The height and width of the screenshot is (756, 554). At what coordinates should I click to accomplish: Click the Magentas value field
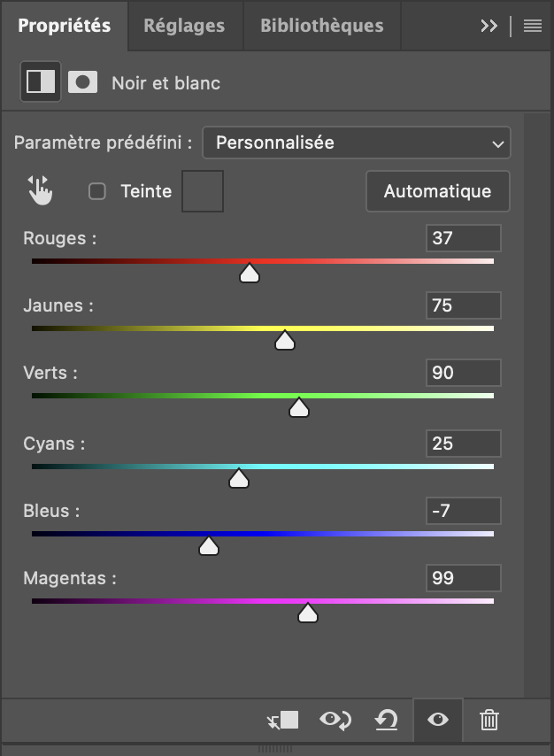[x=463, y=578]
